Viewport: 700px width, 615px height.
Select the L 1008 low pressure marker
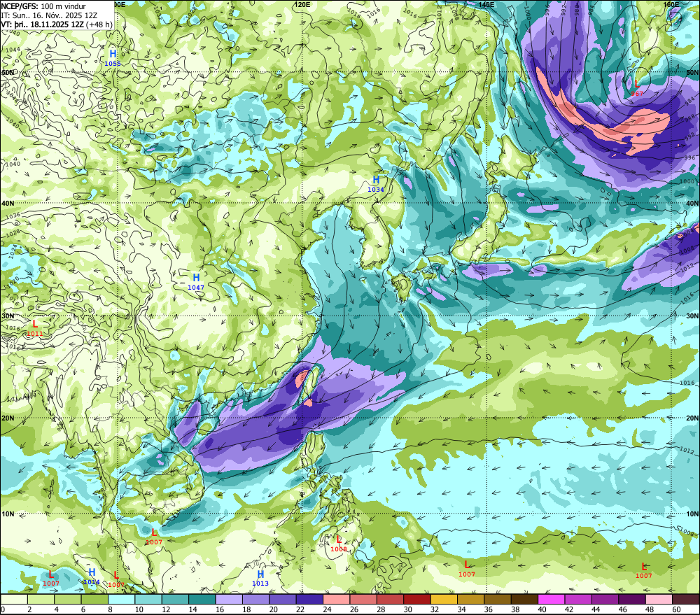coord(338,543)
